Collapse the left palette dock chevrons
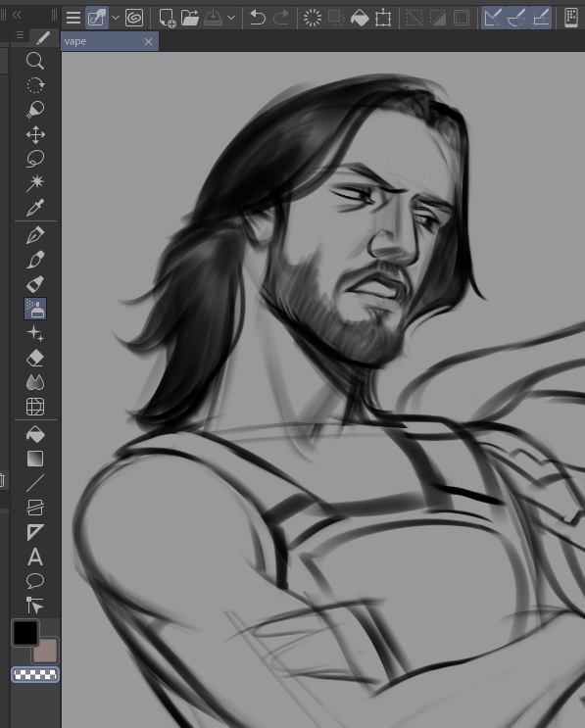Image resolution: width=585 pixels, height=728 pixels. tap(17, 15)
